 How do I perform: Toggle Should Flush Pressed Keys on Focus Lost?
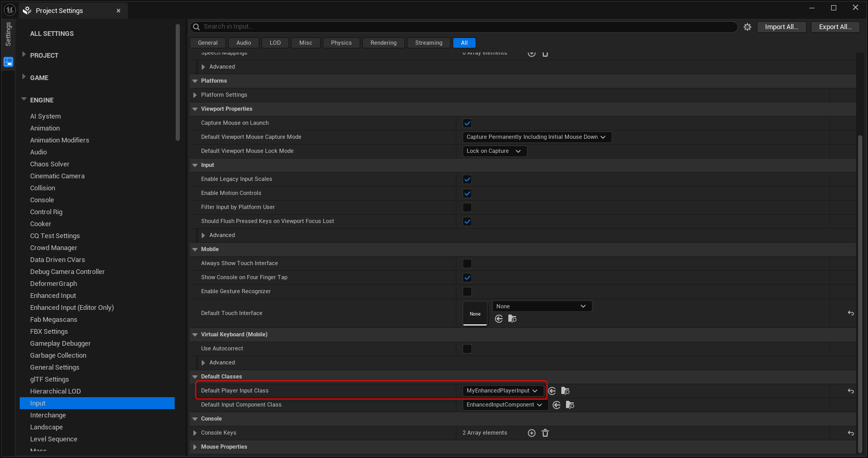click(467, 221)
